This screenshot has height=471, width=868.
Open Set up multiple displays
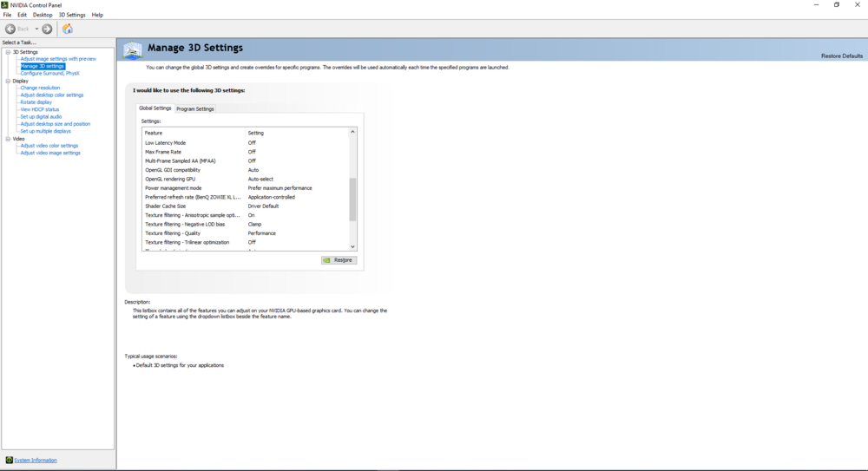click(x=45, y=131)
